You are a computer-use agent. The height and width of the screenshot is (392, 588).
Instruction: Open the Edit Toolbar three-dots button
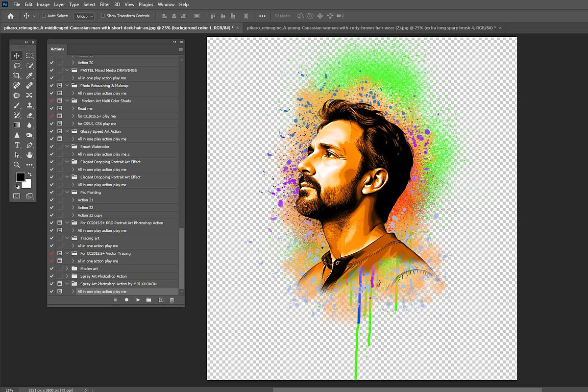(x=29, y=165)
